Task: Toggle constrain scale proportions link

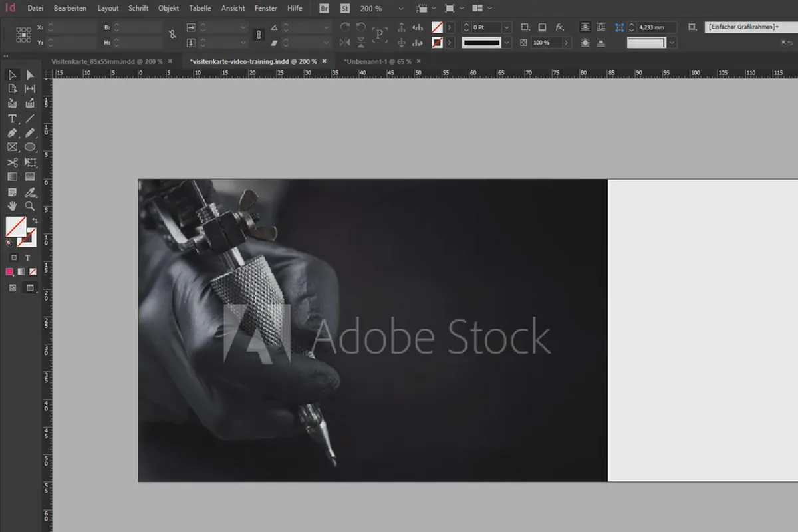Action: pos(259,35)
